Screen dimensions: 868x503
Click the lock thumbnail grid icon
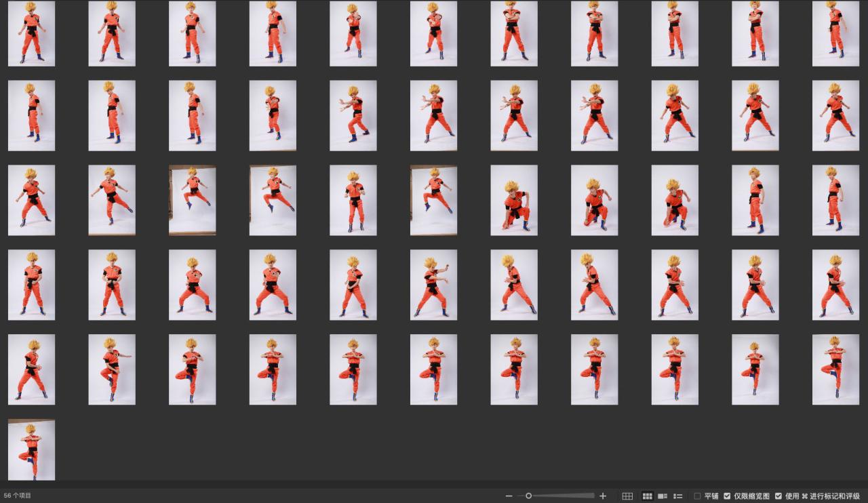[627, 496]
